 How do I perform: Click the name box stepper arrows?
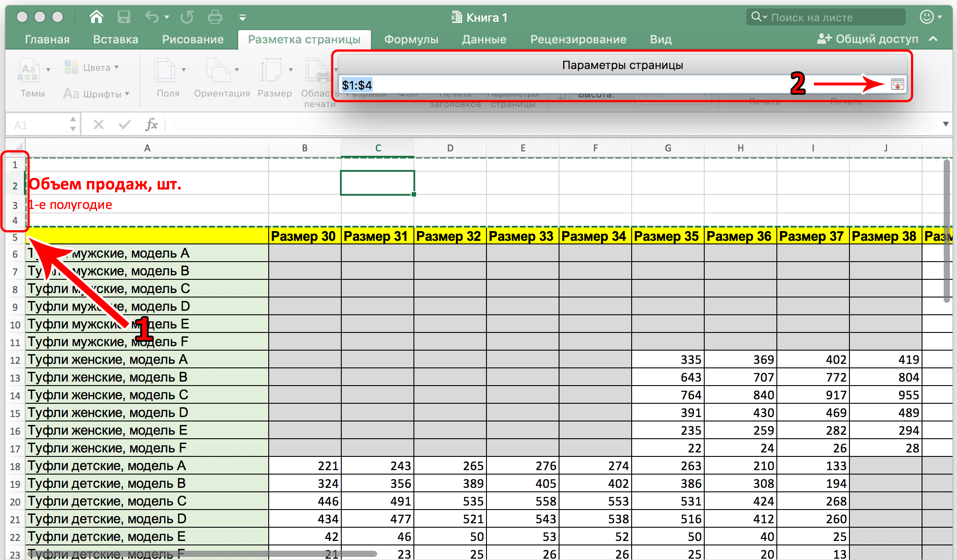click(73, 124)
